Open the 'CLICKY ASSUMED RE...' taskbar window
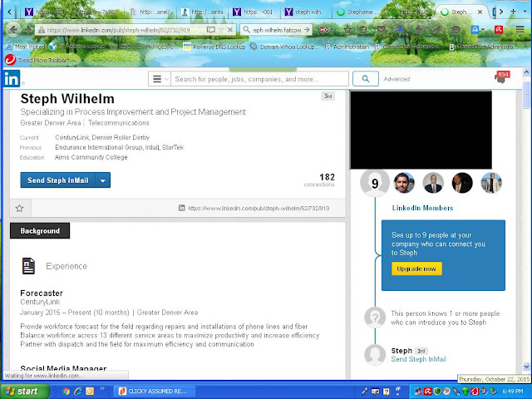 point(155,392)
